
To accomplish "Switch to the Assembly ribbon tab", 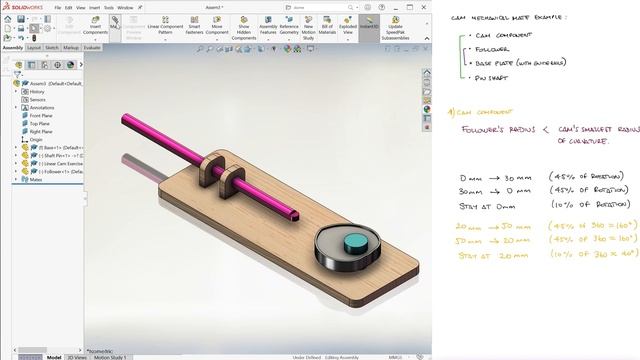I will (x=13, y=48).
